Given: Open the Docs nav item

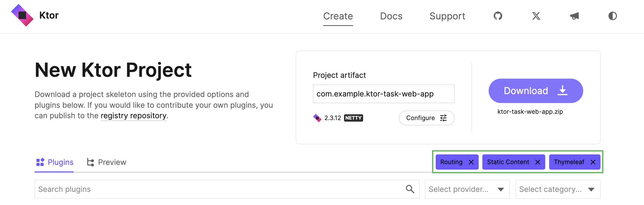Looking at the screenshot, I should pyautogui.click(x=391, y=16).
